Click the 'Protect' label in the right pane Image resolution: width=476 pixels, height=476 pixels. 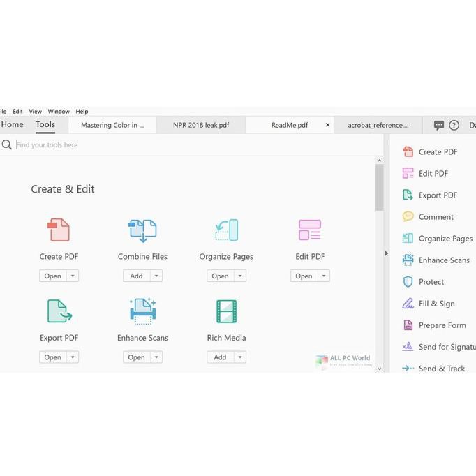point(431,282)
